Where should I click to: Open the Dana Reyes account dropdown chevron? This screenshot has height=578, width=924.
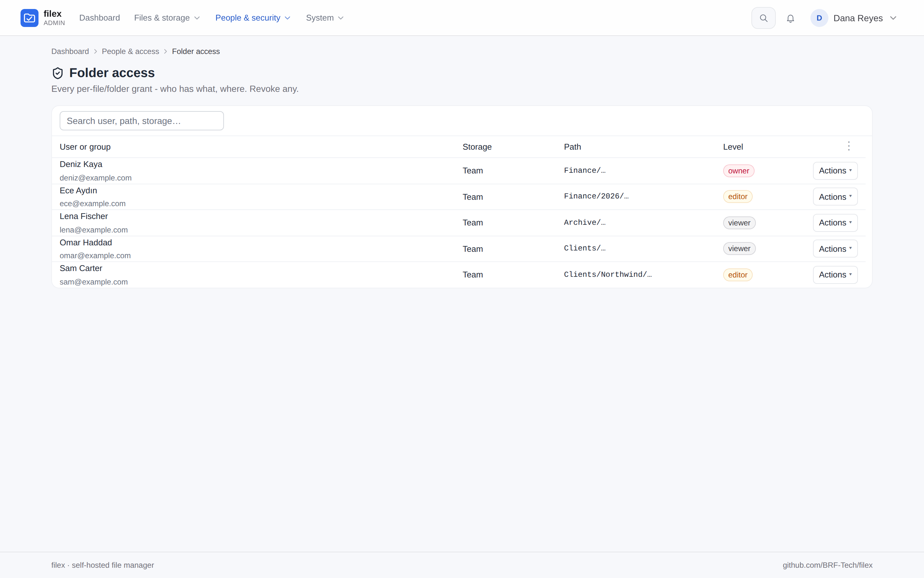click(893, 18)
